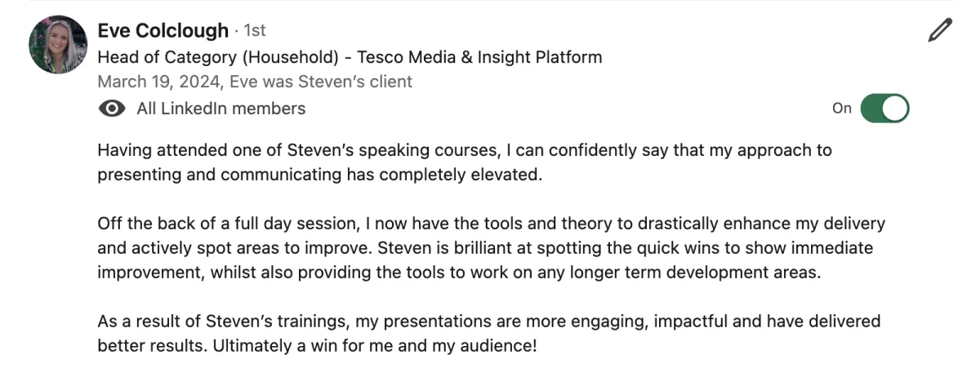This screenshot has height=368, width=980.
Task: Click the paragraph starting As a result
Action: coord(489,334)
